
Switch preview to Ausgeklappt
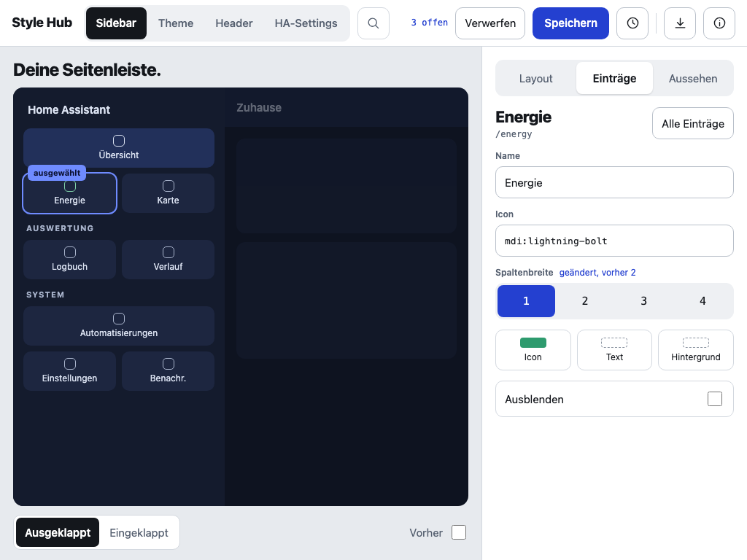(x=58, y=532)
